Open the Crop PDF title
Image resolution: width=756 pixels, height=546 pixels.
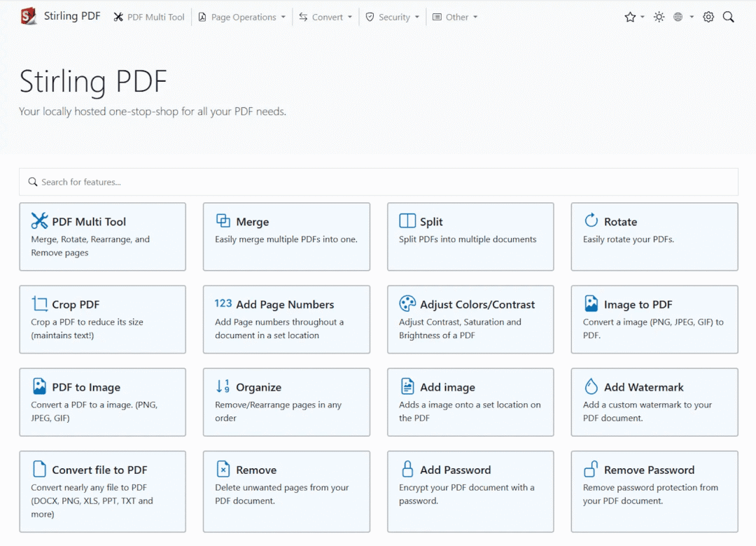pyautogui.click(x=76, y=304)
